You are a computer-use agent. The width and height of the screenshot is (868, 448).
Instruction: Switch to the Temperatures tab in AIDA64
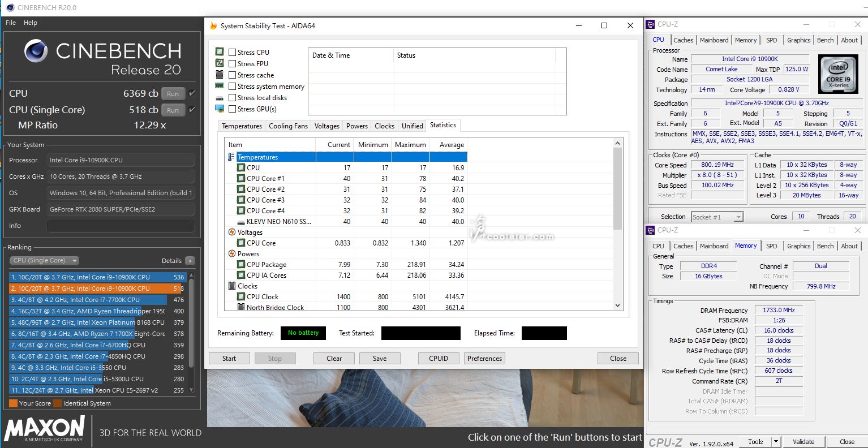pyautogui.click(x=242, y=126)
